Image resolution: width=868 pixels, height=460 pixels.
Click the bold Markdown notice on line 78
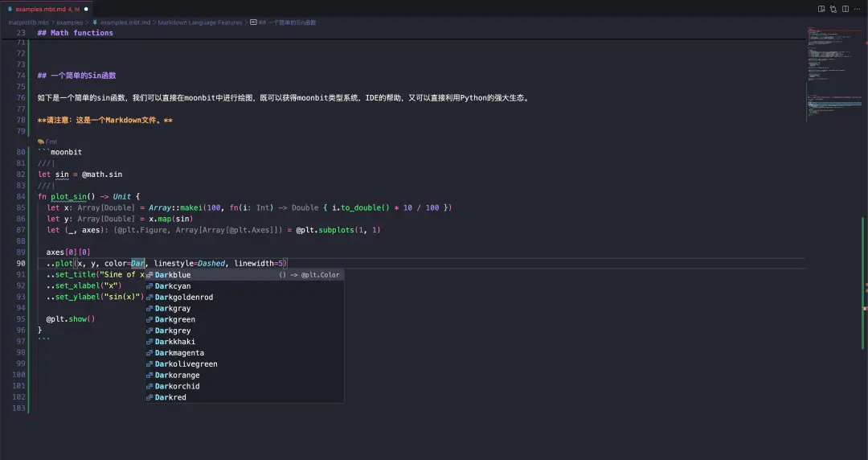104,120
